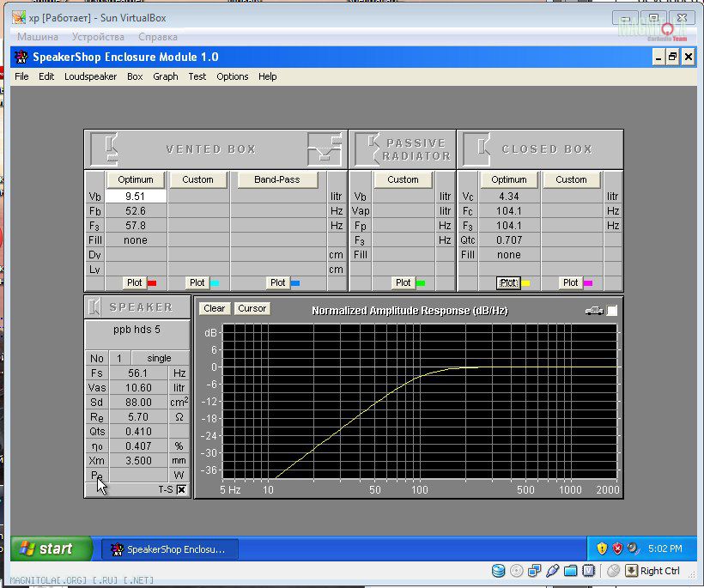704x588 pixels.
Task: Open the Graph menu
Action: point(166,76)
